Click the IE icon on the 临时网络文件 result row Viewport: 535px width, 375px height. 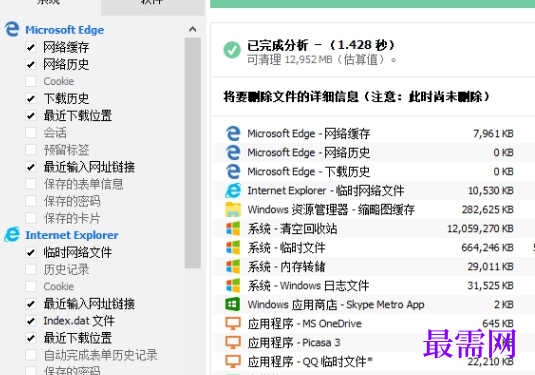pyautogui.click(x=233, y=190)
